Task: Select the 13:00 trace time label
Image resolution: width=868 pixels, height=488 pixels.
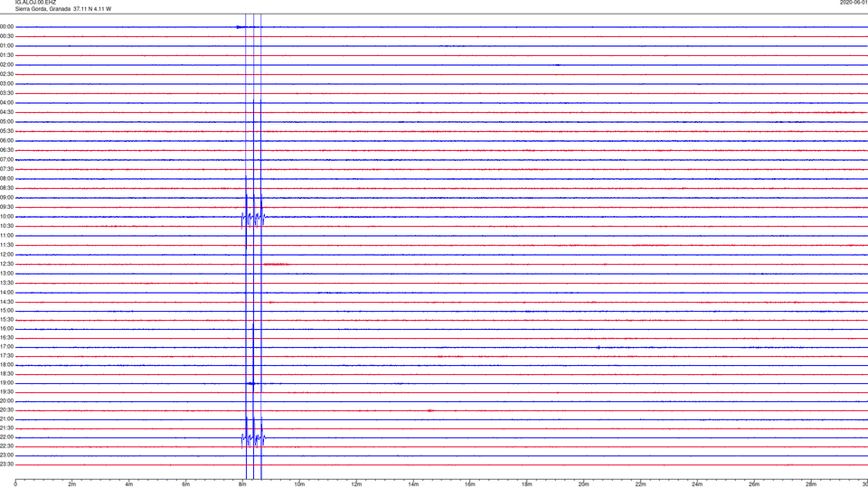Action: [6, 273]
